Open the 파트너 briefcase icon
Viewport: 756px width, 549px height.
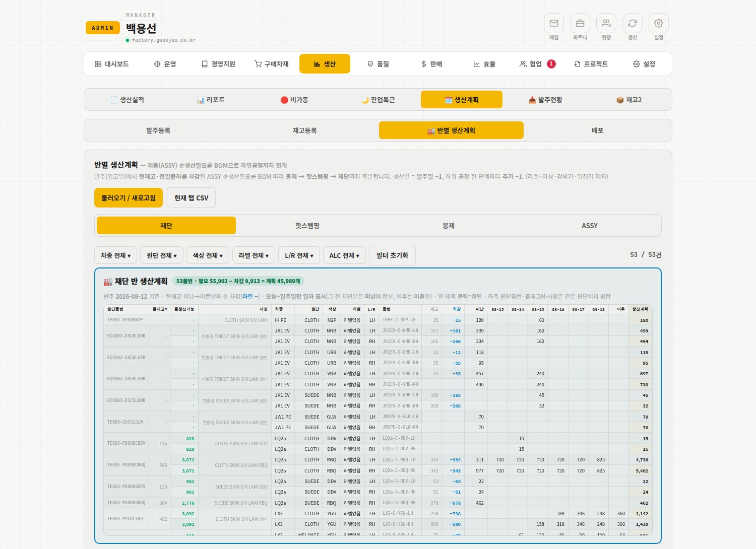coord(580,23)
